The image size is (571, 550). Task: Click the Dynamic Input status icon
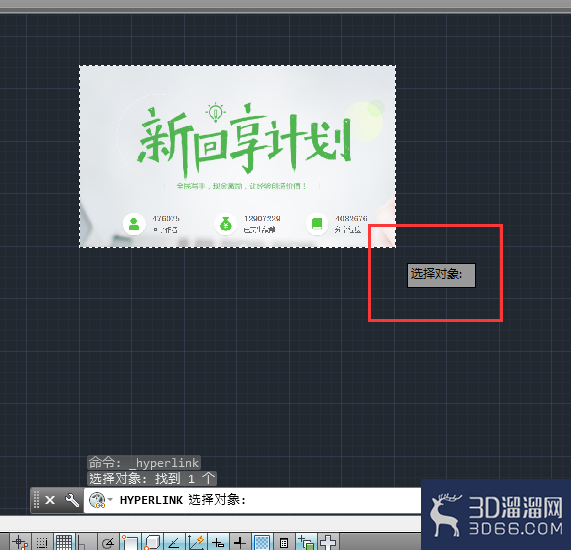pyautogui.click(x=218, y=542)
